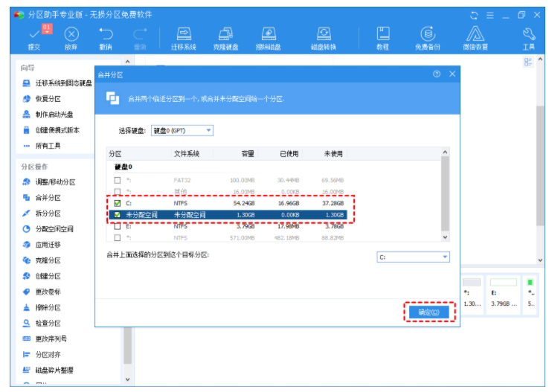Click the help icon in the 合并分区 dialog

437,74
